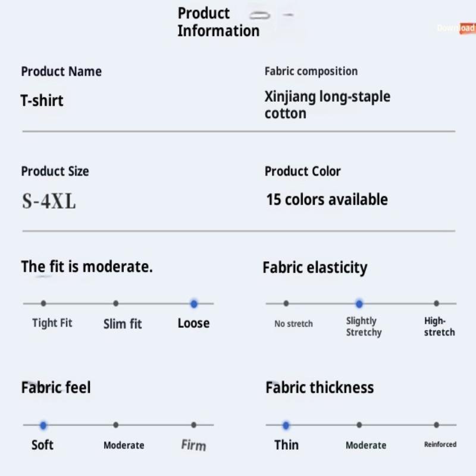Click the Xinjiang long-staple cotton text
Viewport: 476px width, 476px height.
pos(327,105)
